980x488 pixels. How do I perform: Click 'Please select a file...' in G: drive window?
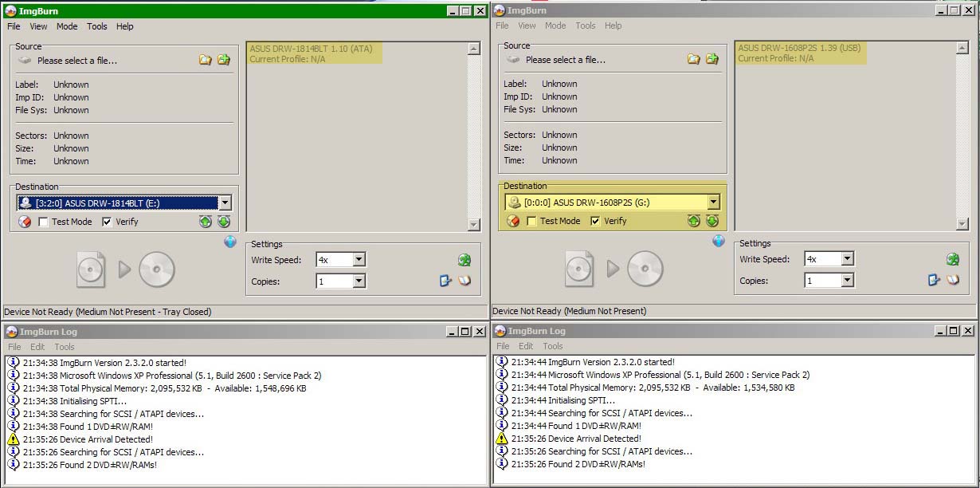click(x=566, y=60)
